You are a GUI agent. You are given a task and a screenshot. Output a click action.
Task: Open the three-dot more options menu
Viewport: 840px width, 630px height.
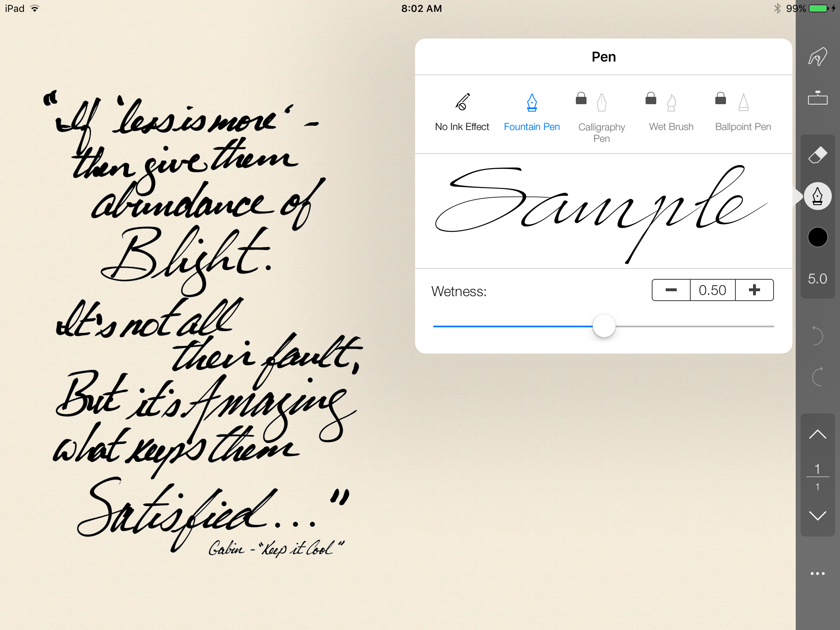[x=817, y=573]
